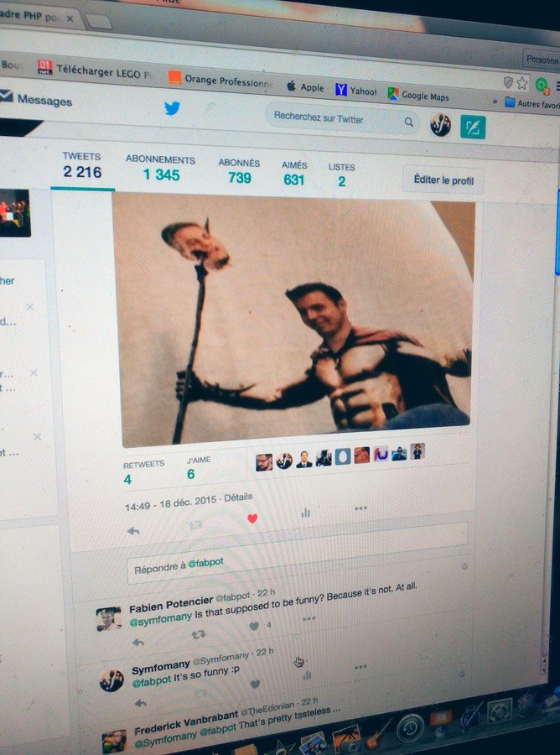Close the PHP browser tab
This screenshot has width=560, height=755.
[x=70, y=18]
